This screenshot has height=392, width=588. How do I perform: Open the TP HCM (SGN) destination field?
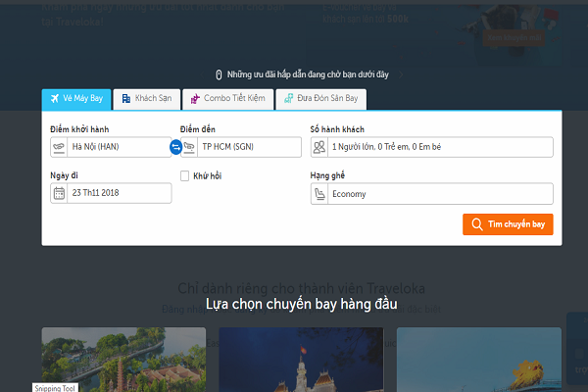tap(241, 147)
